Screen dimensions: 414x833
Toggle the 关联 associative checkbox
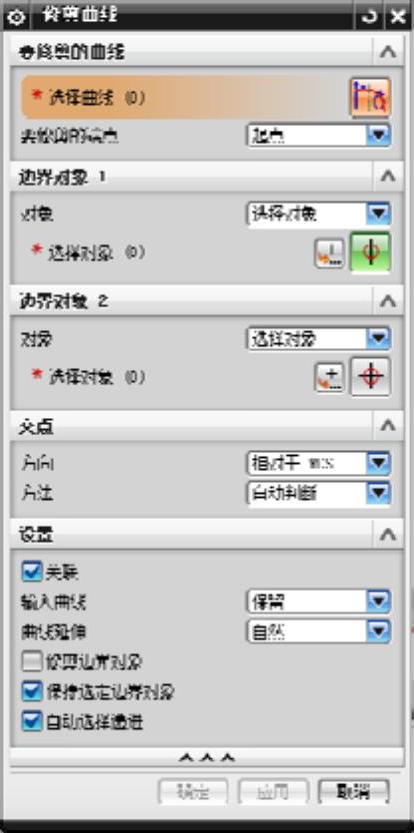[x=32, y=572]
